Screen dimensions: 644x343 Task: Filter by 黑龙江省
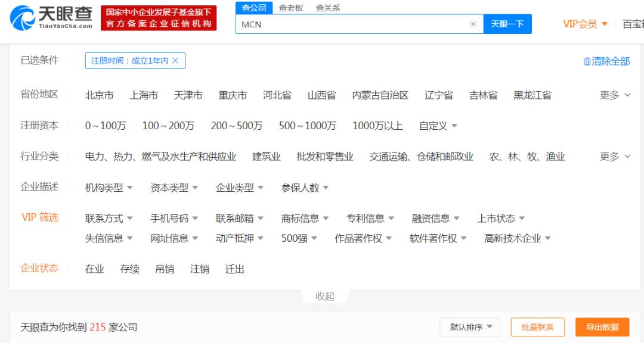[x=532, y=95]
